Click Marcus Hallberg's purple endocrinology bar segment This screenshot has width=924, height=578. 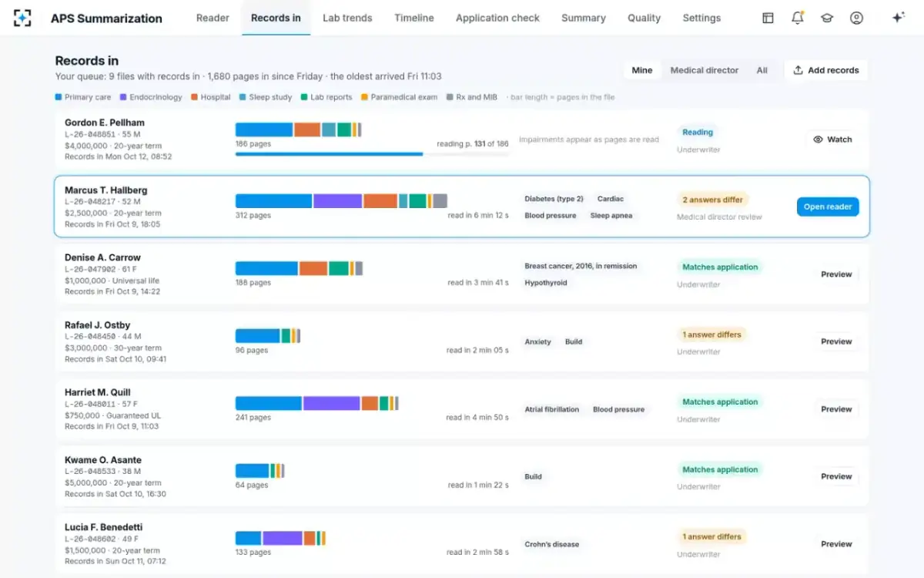337,201
